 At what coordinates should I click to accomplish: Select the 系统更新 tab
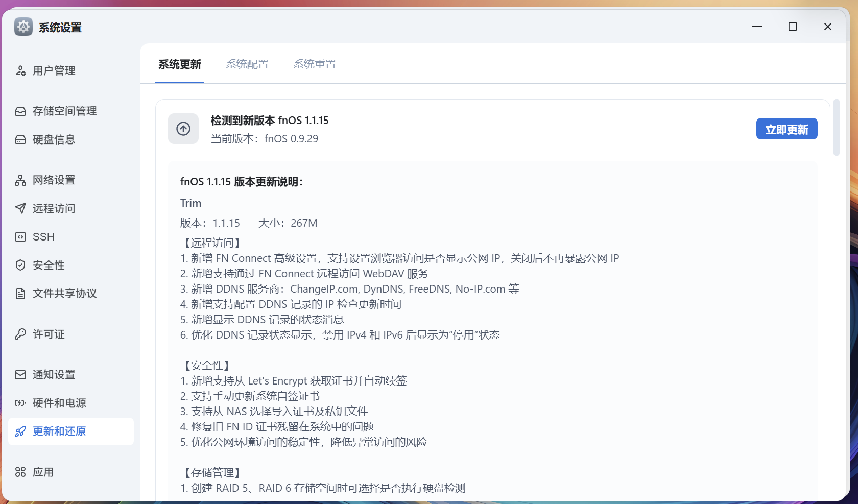coord(180,64)
